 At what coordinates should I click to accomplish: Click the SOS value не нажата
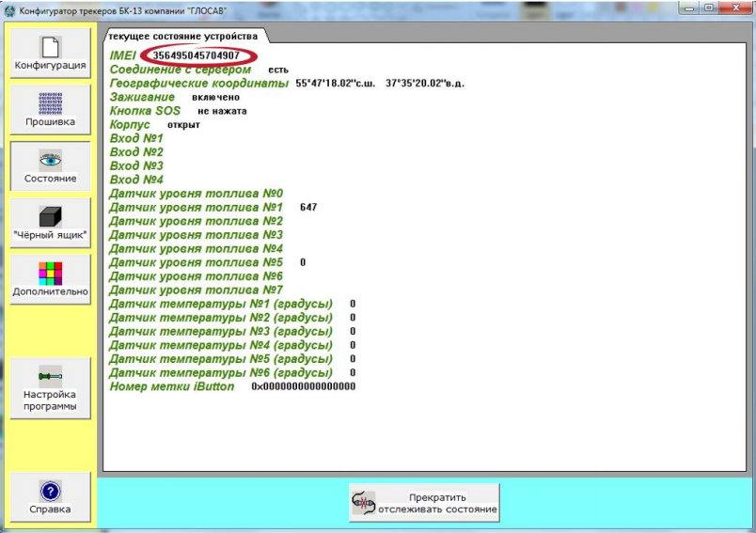click(x=222, y=111)
